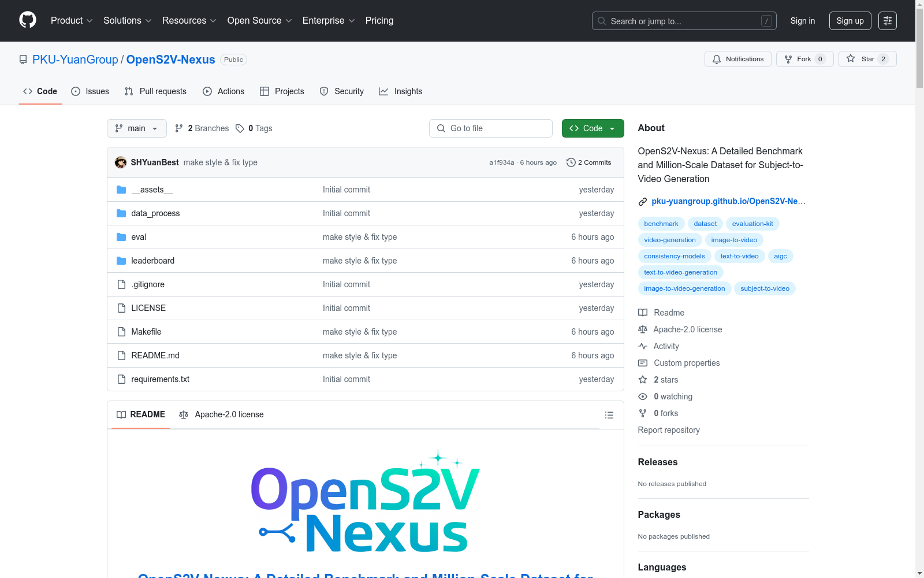Switch to the Issues tab
This screenshot has width=924, height=578.
90,91
